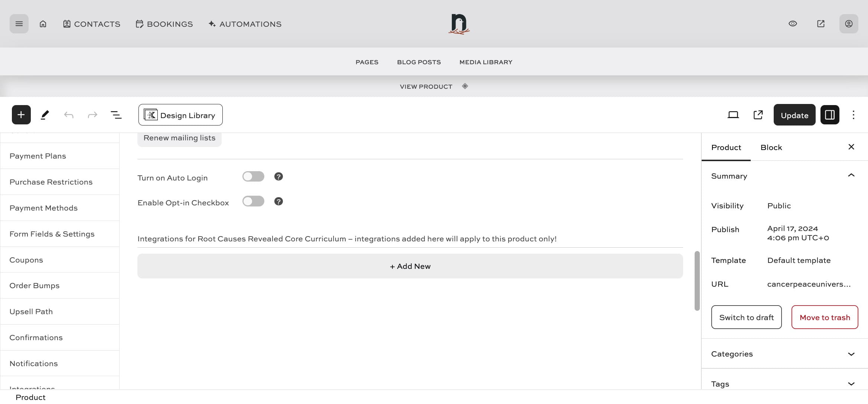Collapse the Summary section
868x404 pixels.
851,176
